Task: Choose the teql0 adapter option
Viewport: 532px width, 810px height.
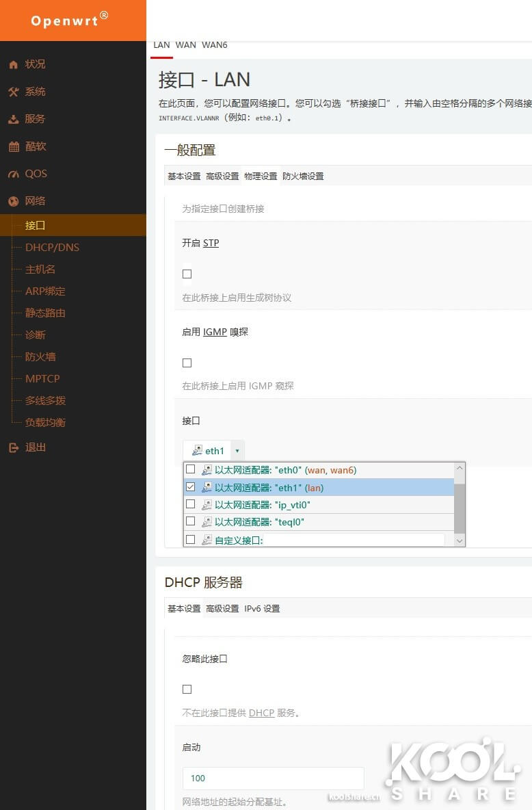Action: point(259,522)
